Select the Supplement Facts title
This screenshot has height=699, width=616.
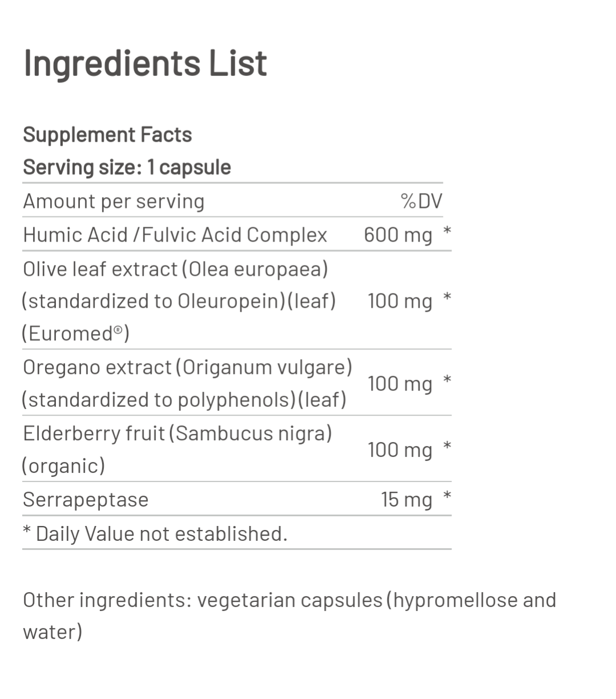click(107, 135)
